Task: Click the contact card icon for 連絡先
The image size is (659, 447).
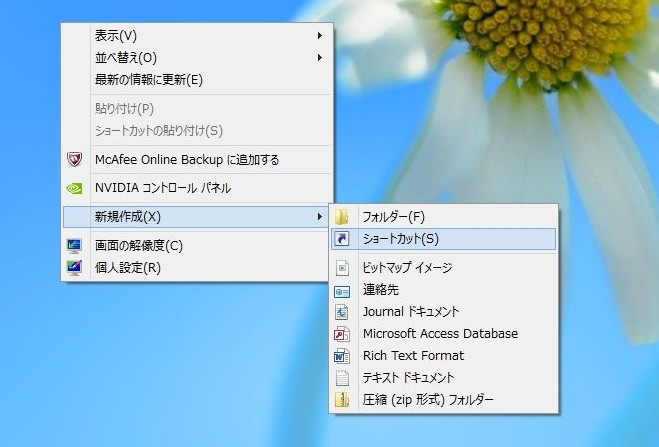Action: click(342, 290)
